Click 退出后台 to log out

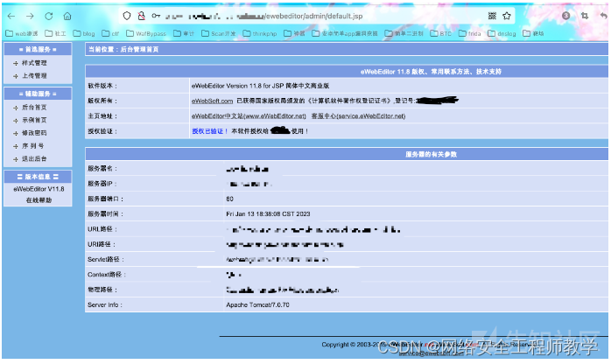pos(34,158)
